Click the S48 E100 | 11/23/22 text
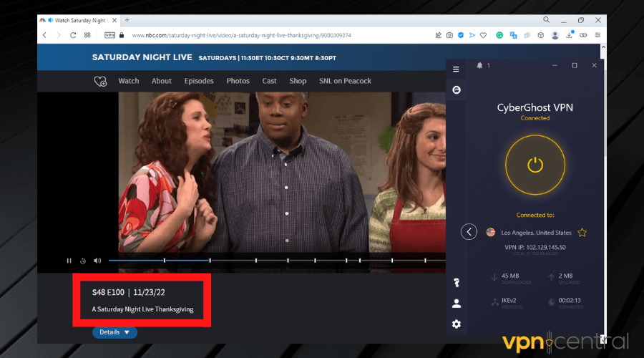This screenshot has width=644, height=358. click(129, 292)
